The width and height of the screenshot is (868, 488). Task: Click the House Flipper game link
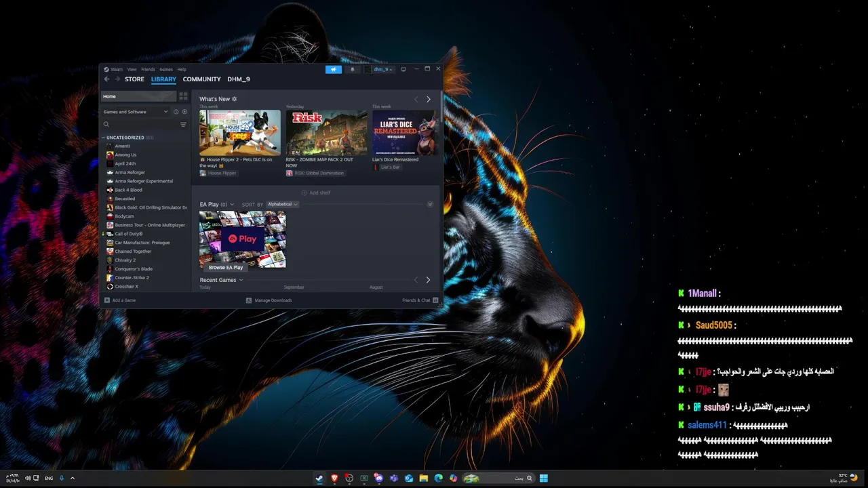(218, 173)
